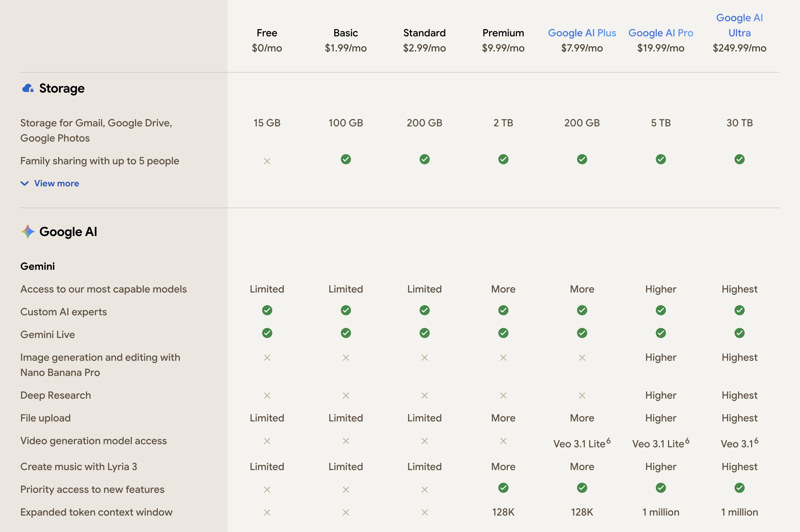Click Limited model access for Free plan

click(x=267, y=289)
